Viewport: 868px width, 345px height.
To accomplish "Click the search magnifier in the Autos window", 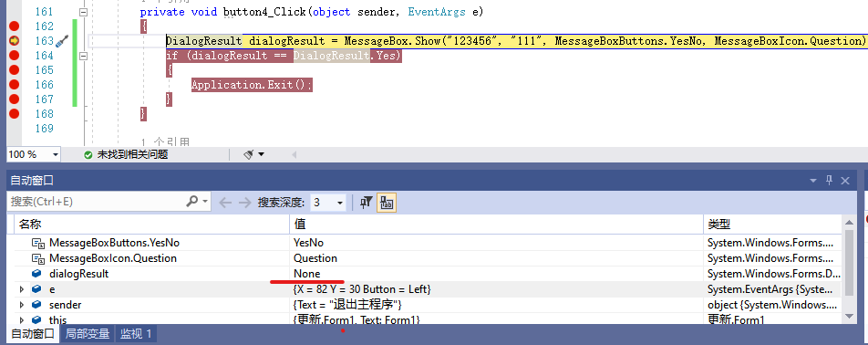I will click(192, 202).
